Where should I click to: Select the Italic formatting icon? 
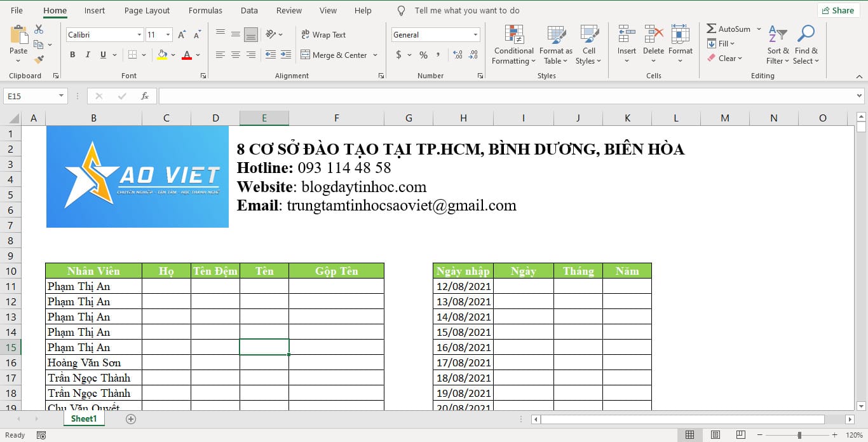tap(88, 55)
